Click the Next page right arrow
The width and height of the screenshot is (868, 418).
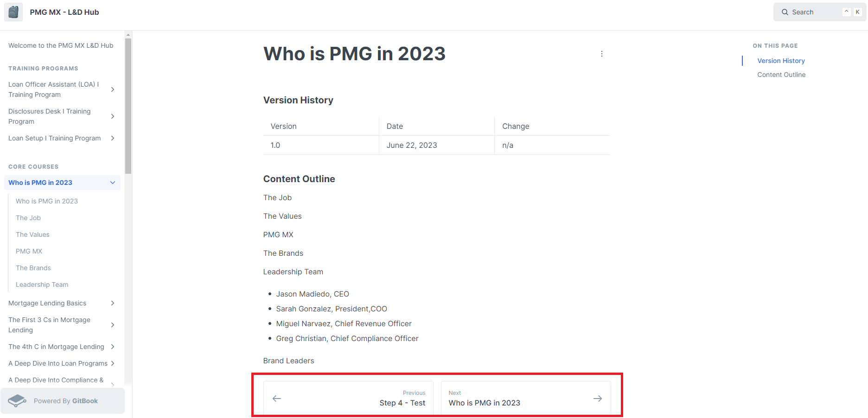pyautogui.click(x=598, y=399)
